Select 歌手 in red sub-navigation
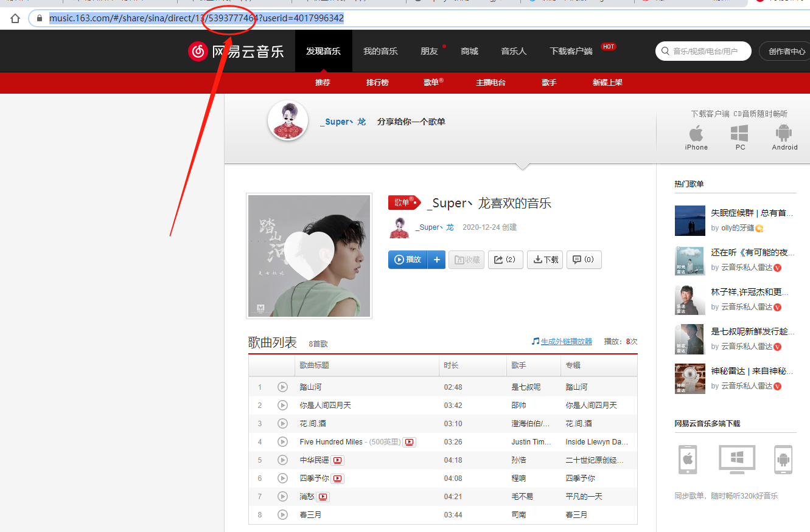Viewport: 810px width, 532px height. tap(549, 82)
